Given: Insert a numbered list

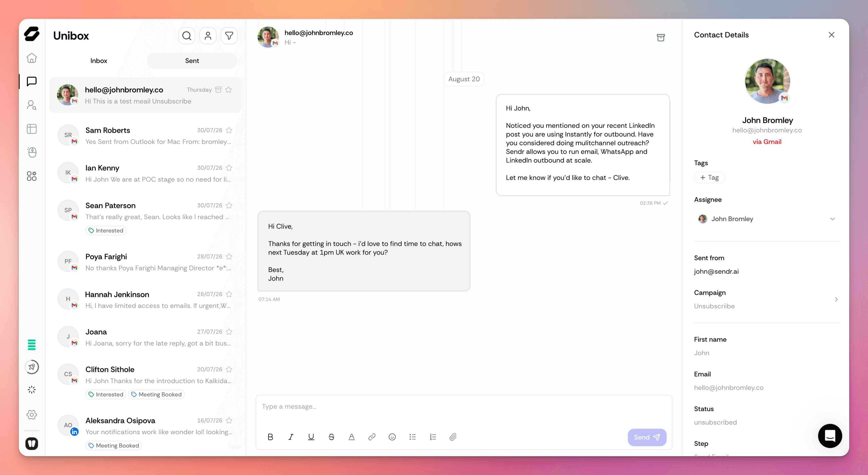Looking at the screenshot, I should pyautogui.click(x=433, y=437).
